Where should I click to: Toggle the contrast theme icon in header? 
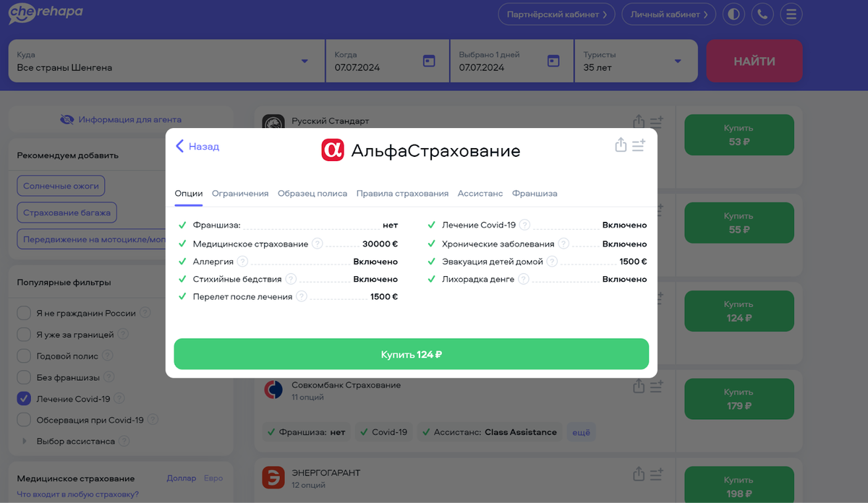click(733, 14)
